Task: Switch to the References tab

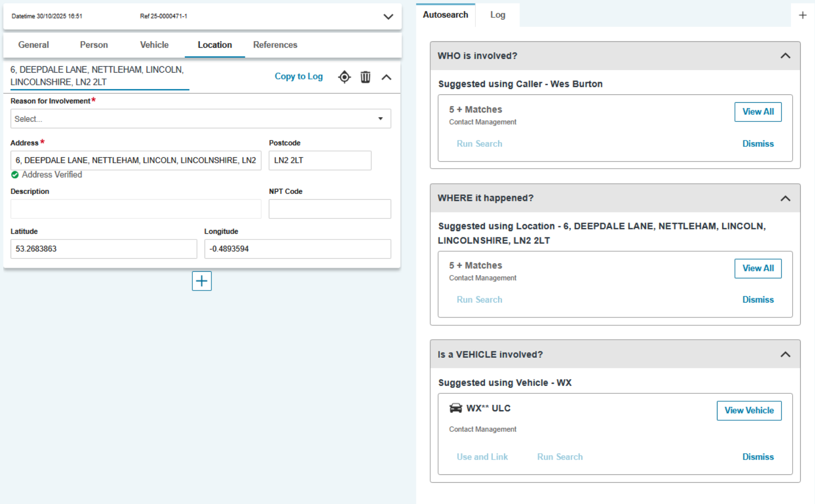Action: 275,45
